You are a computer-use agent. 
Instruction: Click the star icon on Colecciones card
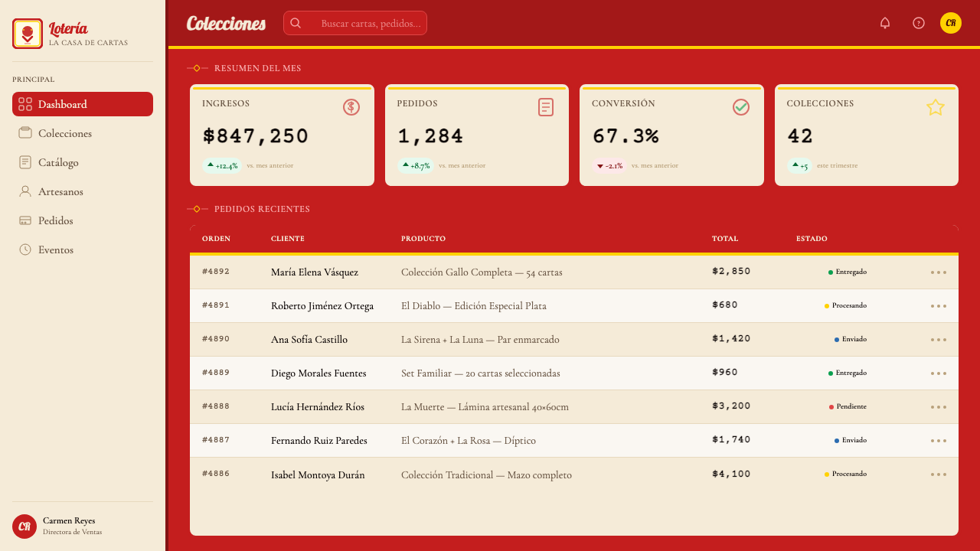pos(936,107)
